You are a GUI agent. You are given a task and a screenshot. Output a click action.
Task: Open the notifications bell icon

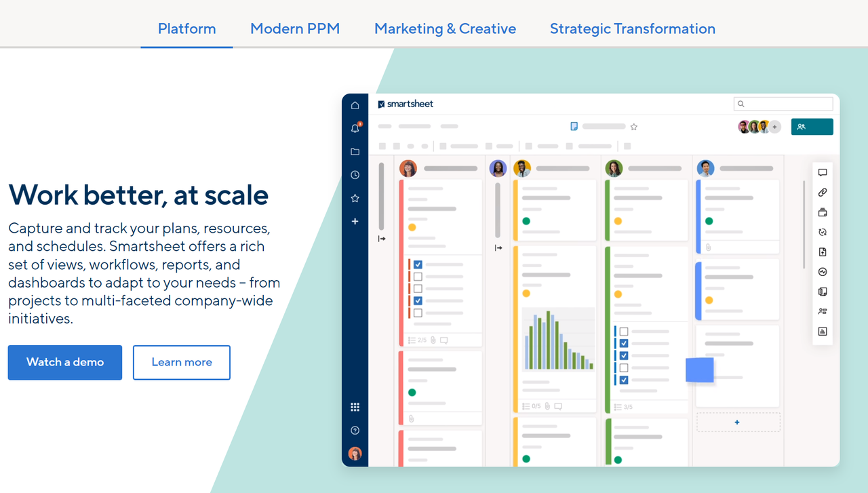click(355, 128)
